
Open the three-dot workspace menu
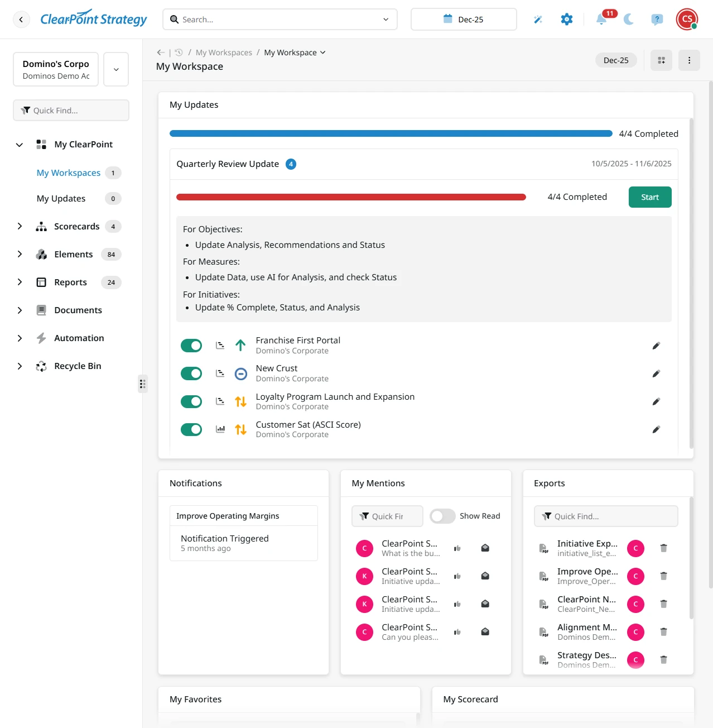(689, 60)
